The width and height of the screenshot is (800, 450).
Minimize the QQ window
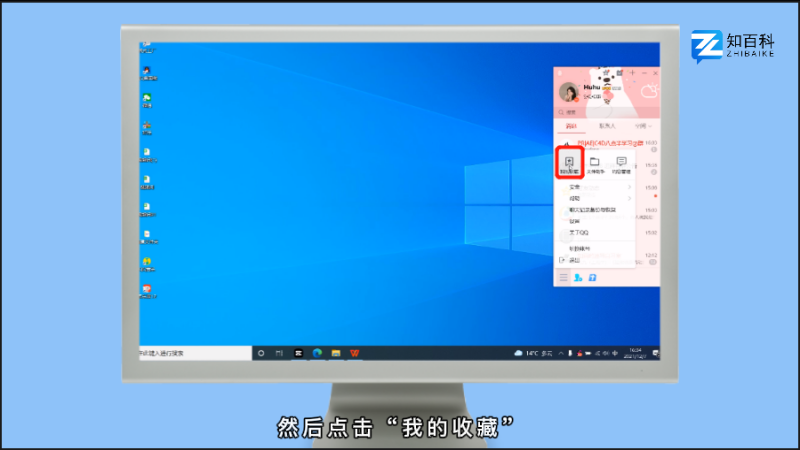pyautogui.click(x=644, y=73)
